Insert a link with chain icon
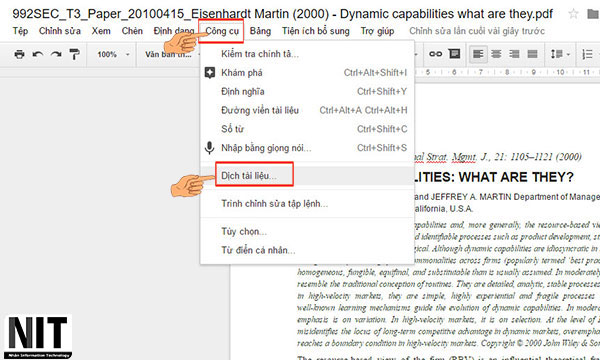Viewport: 600px width, 360px height. [435, 54]
